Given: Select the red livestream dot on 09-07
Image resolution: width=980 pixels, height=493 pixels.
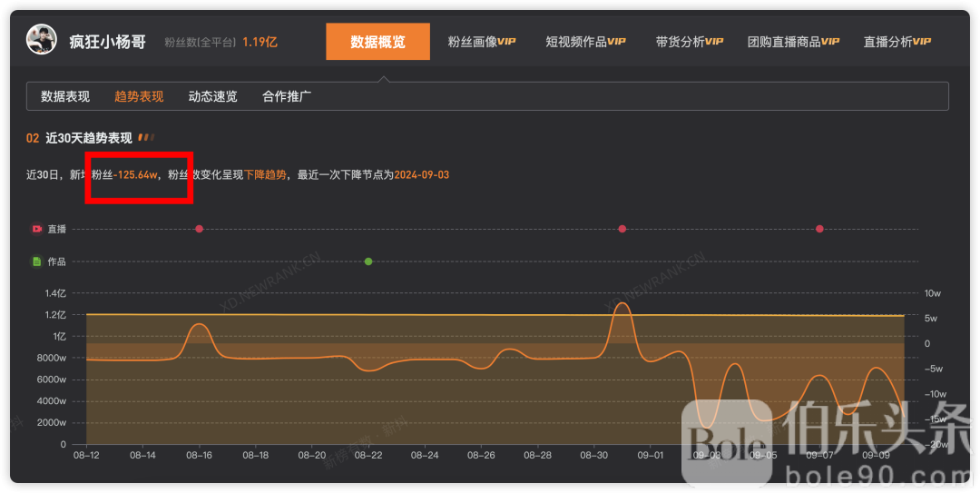Looking at the screenshot, I should pyautogui.click(x=819, y=229).
